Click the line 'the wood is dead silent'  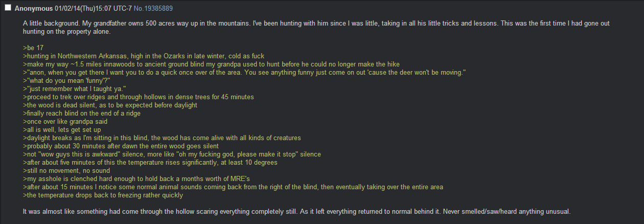coord(110,105)
